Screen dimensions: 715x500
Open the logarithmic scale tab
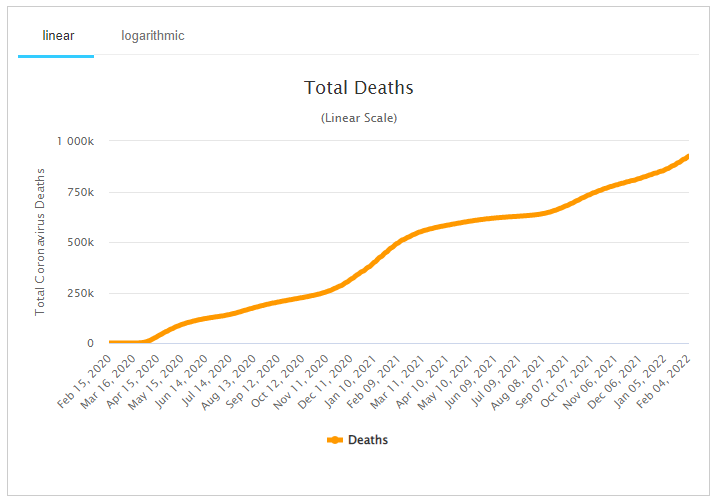click(153, 36)
